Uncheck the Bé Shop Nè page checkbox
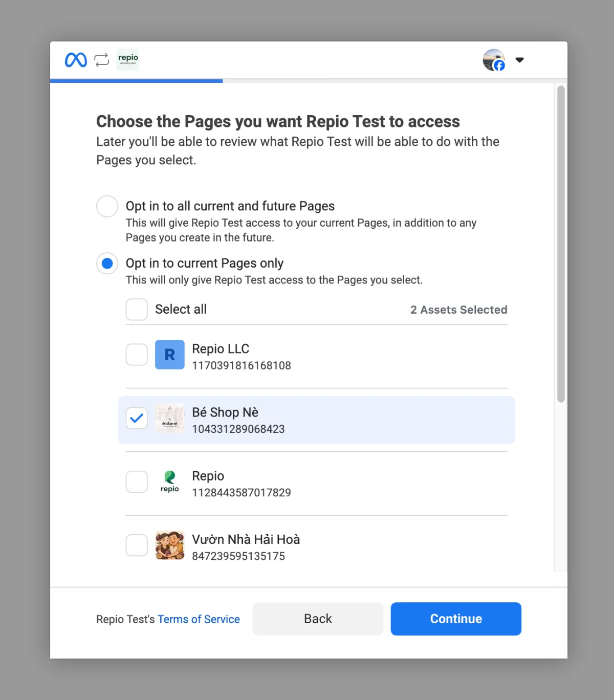614x700 pixels. pos(137,418)
